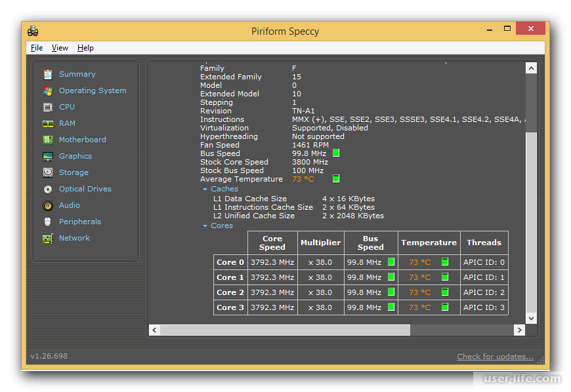Click Core 3 temperature green indicator
The width and height of the screenshot is (571, 392).
pos(445,307)
